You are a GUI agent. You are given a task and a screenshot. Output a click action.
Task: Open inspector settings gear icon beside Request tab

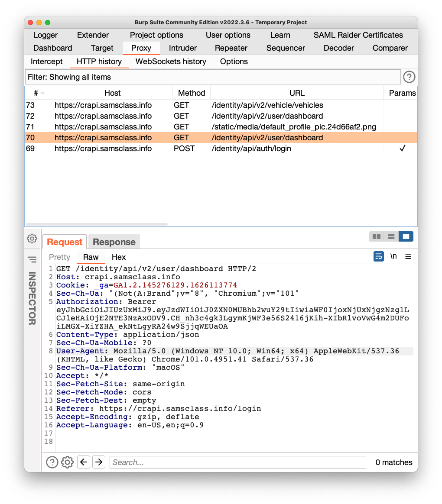32,239
